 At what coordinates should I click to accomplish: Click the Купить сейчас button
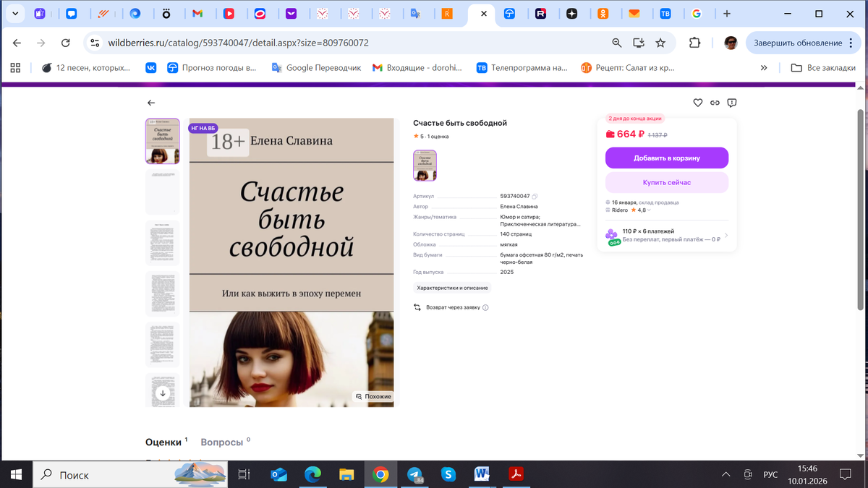click(666, 182)
